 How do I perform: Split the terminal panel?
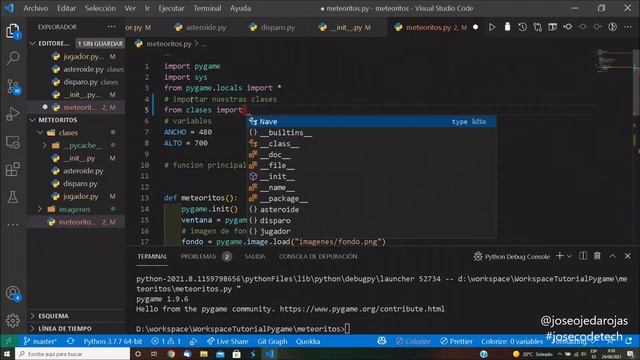(x=583, y=256)
